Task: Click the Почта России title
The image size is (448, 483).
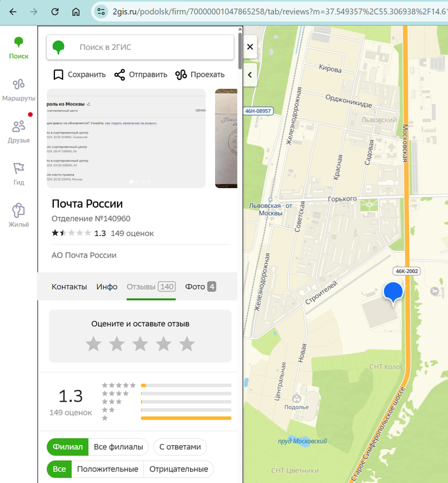Action: [87, 203]
